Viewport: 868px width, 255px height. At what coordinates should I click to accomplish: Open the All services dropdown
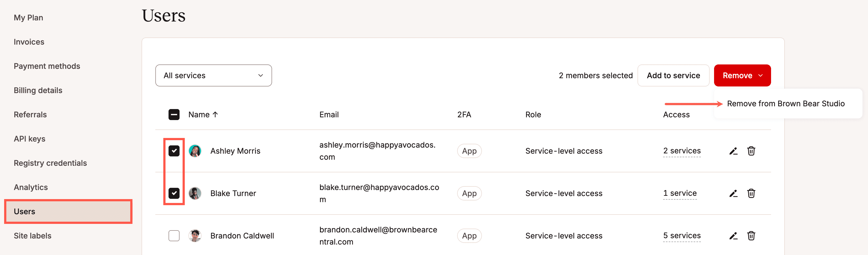213,75
